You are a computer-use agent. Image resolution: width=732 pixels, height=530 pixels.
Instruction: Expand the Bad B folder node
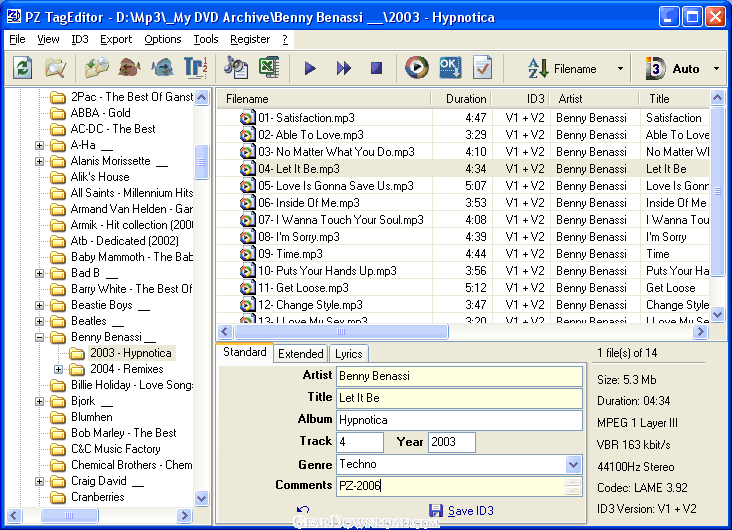pos(40,273)
